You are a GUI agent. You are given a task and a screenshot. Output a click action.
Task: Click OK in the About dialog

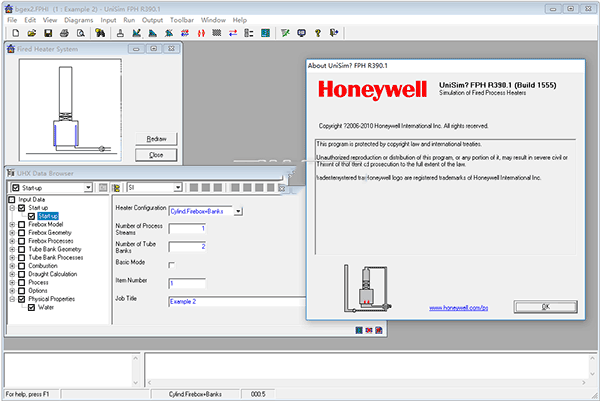pos(545,306)
